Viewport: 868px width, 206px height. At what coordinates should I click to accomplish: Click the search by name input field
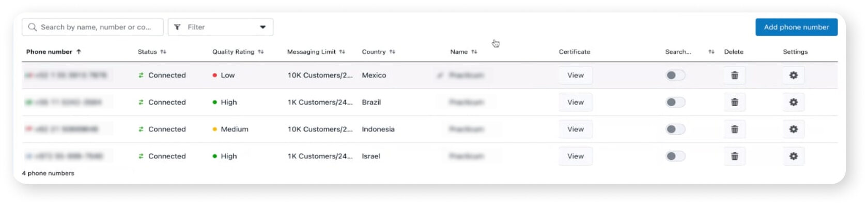[92, 27]
